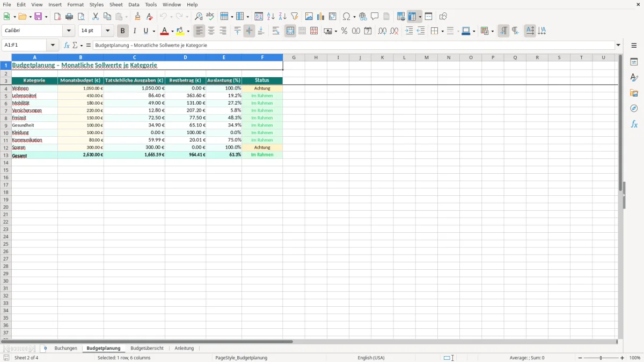Screen dimensions: 644x362
Task: Align the cell text left
Action: [x=200, y=31]
